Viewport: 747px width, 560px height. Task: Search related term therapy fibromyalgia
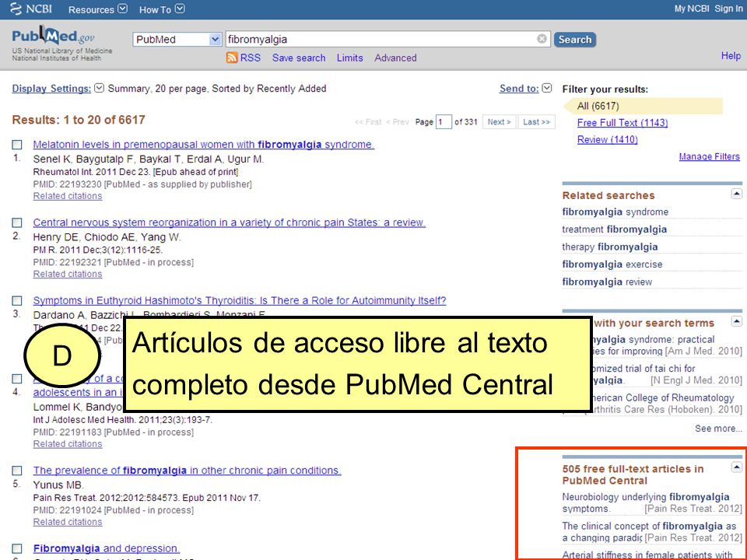(610, 247)
